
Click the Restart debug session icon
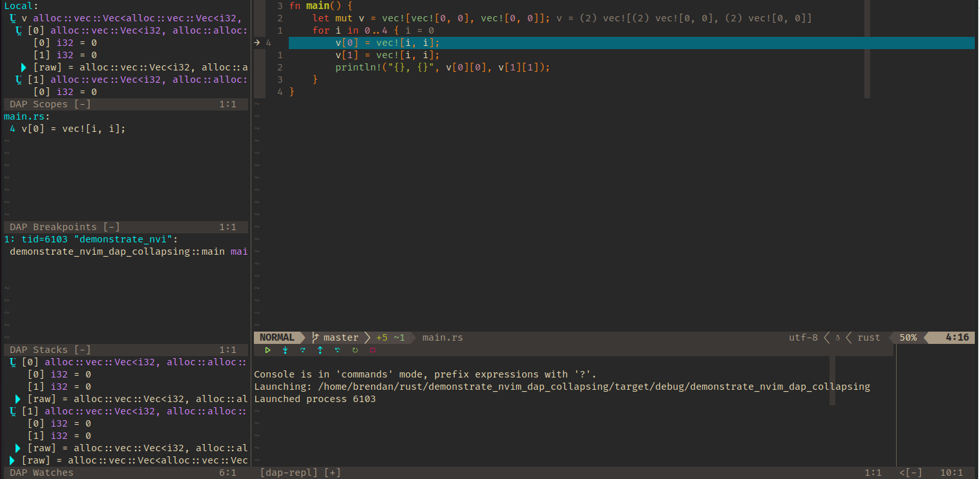pos(355,350)
